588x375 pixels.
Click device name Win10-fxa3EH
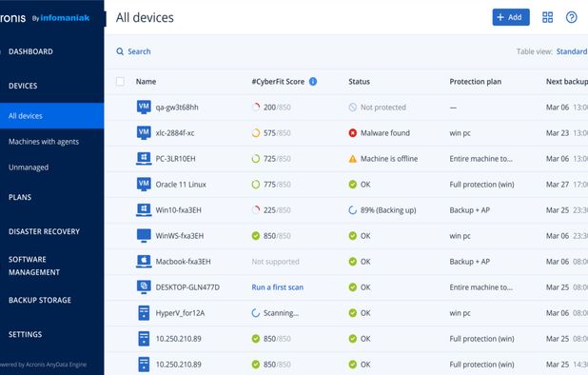179,210
